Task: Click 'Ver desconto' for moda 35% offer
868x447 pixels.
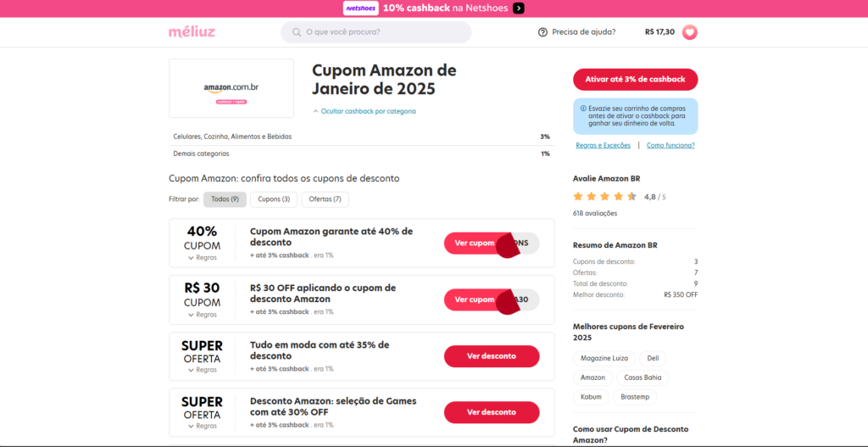Action: 492,356
